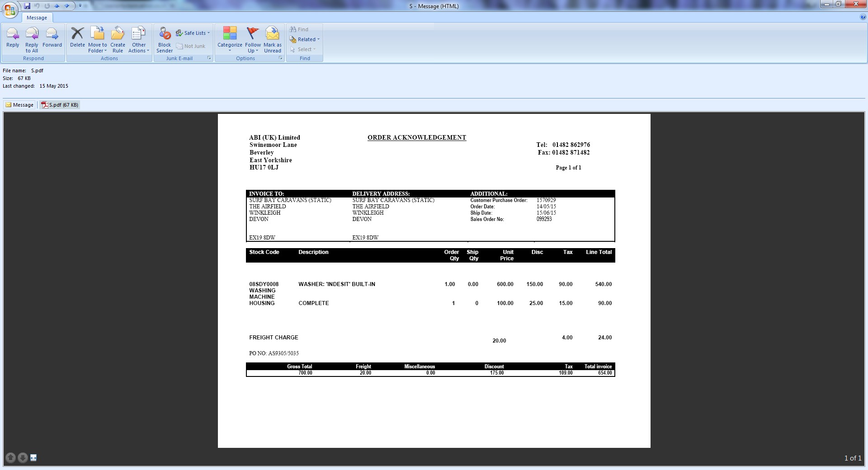Viewport: 868px width, 470px height.
Task: Close the message window
Action: click(x=856, y=5)
